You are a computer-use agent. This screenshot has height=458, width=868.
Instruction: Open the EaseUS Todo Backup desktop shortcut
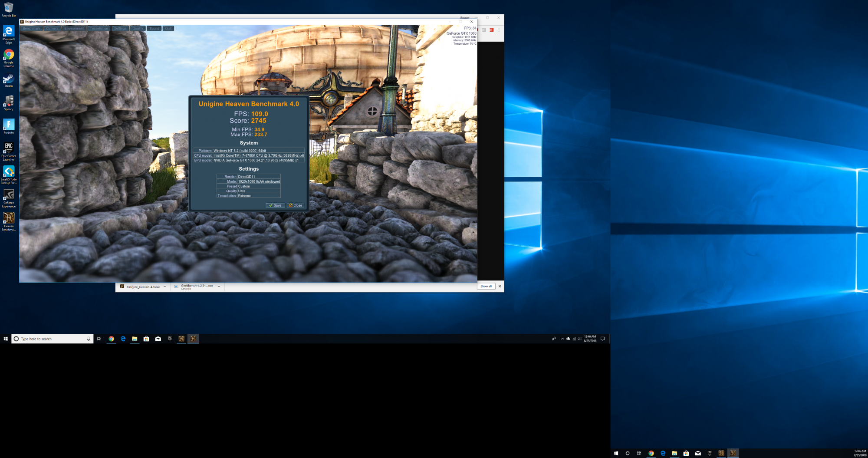[x=9, y=175]
